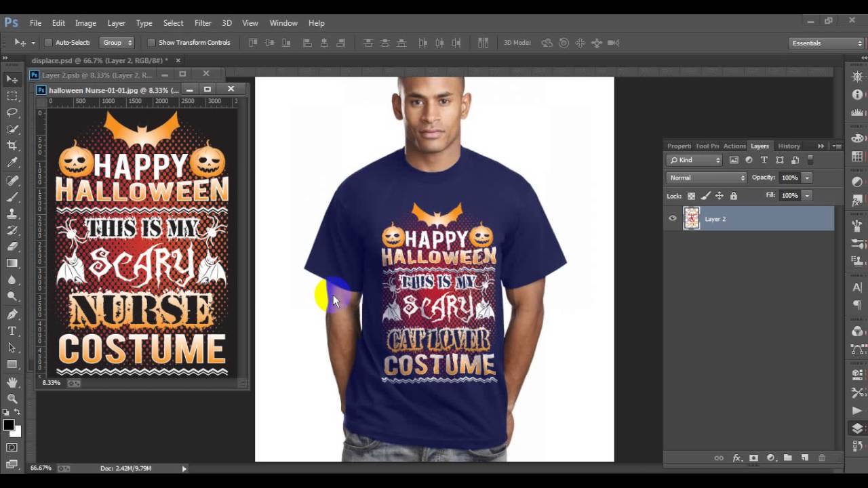Expand panel group with double-arrow icon

click(x=821, y=146)
